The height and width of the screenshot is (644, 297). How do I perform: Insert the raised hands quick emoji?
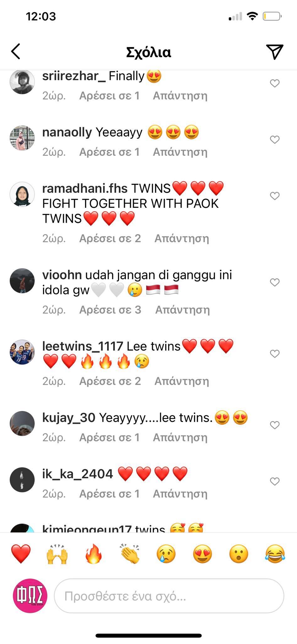click(57, 554)
